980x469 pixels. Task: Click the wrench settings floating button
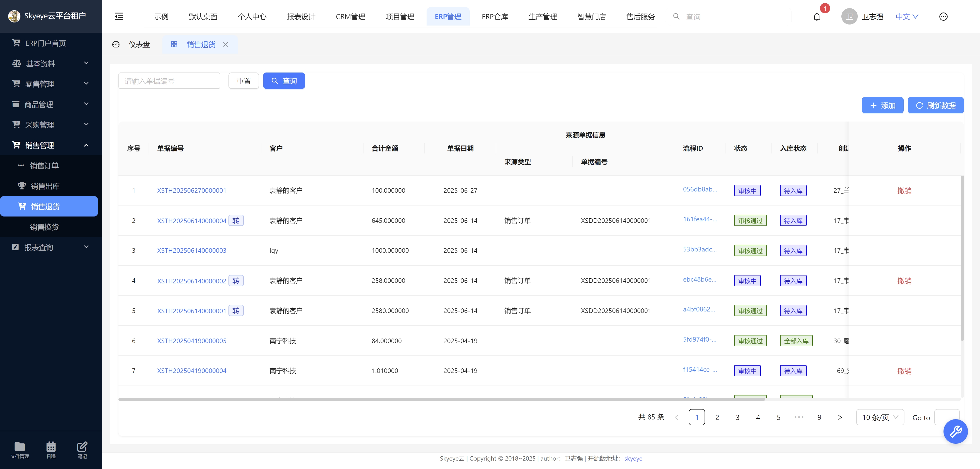pos(955,431)
